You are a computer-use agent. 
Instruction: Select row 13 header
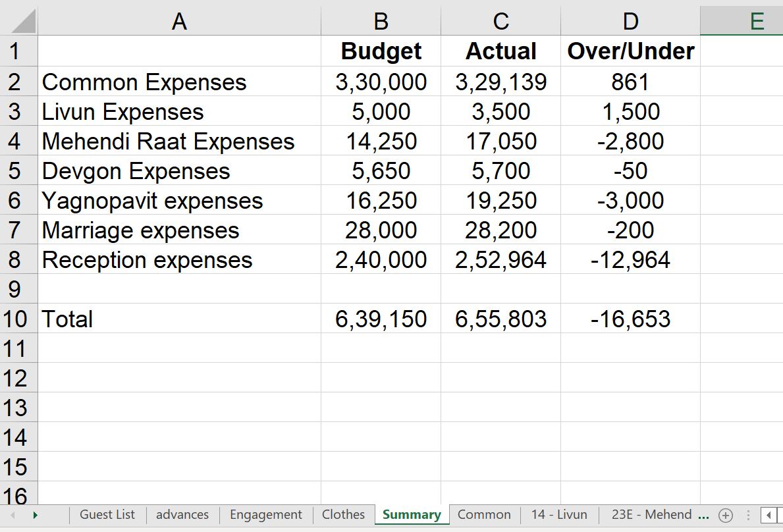[x=18, y=408]
